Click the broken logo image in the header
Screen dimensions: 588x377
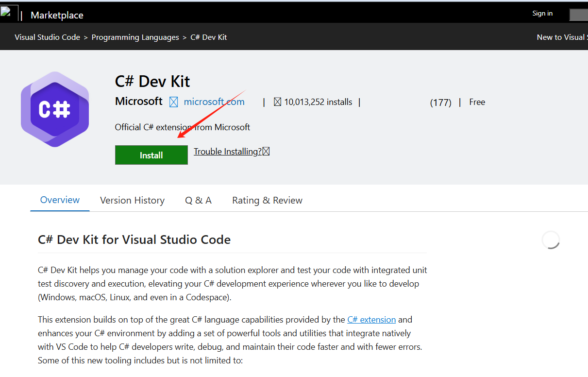point(9,13)
